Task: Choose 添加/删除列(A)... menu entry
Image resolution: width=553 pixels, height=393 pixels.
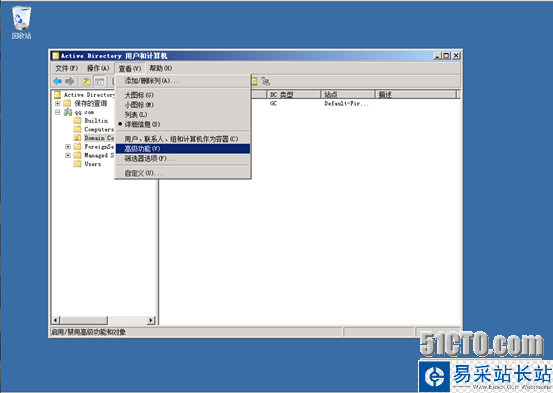Action: (183, 81)
